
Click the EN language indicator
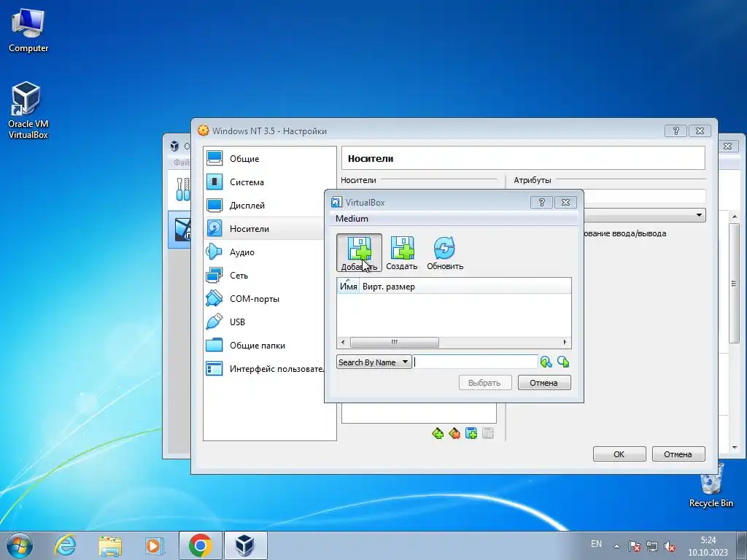pos(596,544)
